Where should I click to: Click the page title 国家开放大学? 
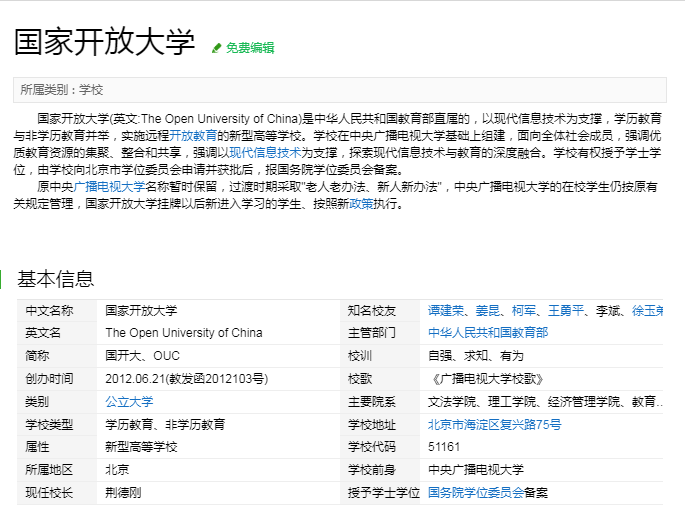[104, 42]
